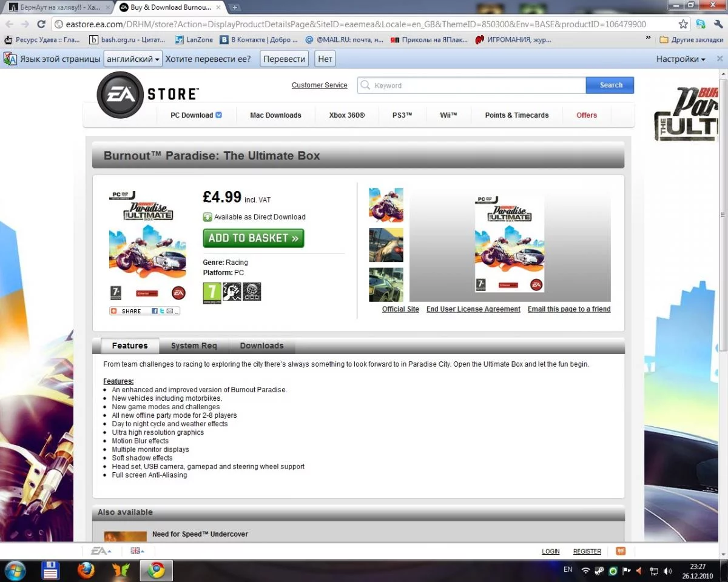Launch Firefox from the taskbar
Image resolution: width=728 pixels, height=582 pixels.
coord(86,570)
